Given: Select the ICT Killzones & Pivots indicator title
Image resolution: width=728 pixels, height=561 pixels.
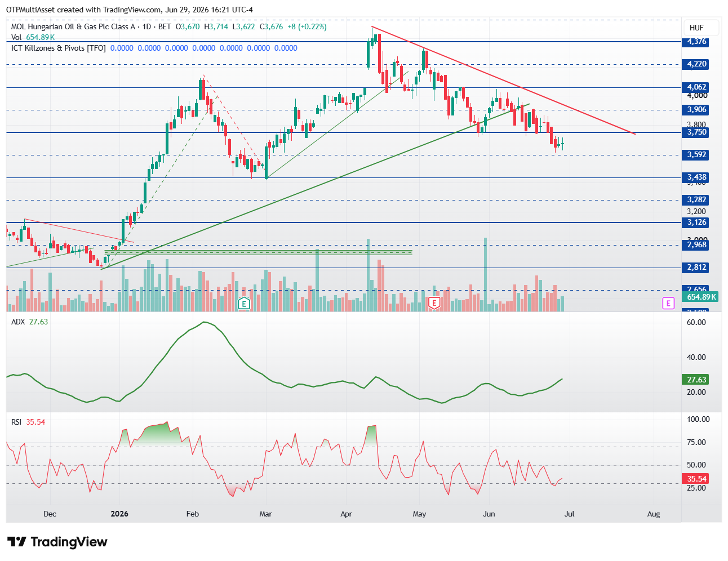Looking at the screenshot, I should click(x=59, y=48).
